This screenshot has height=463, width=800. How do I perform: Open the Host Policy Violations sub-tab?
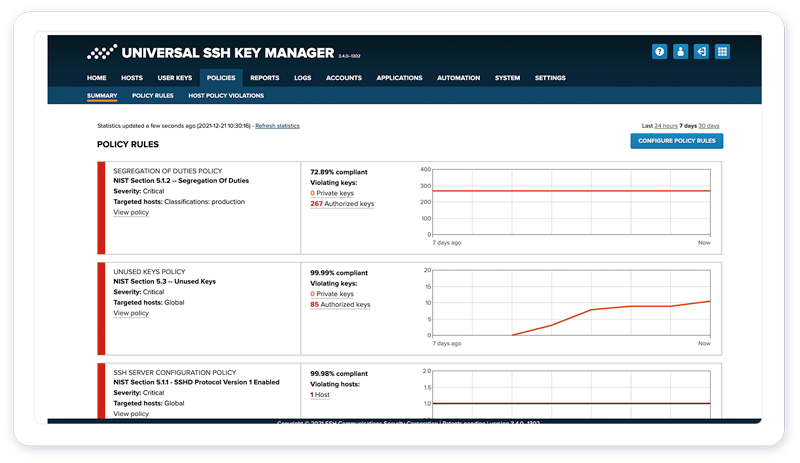(226, 96)
